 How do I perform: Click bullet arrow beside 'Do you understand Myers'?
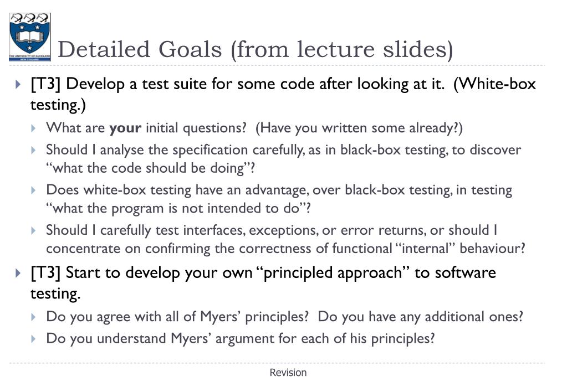[x=33, y=339]
